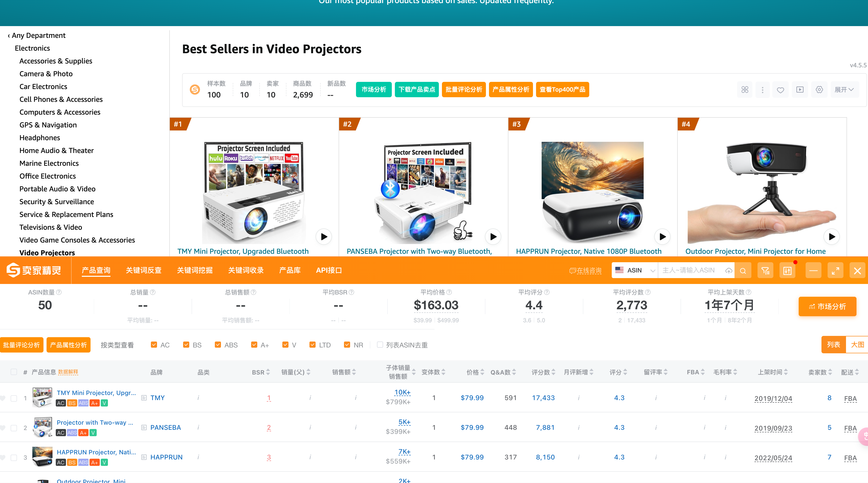Click the four-petal apps icon in summary bar

(x=745, y=90)
